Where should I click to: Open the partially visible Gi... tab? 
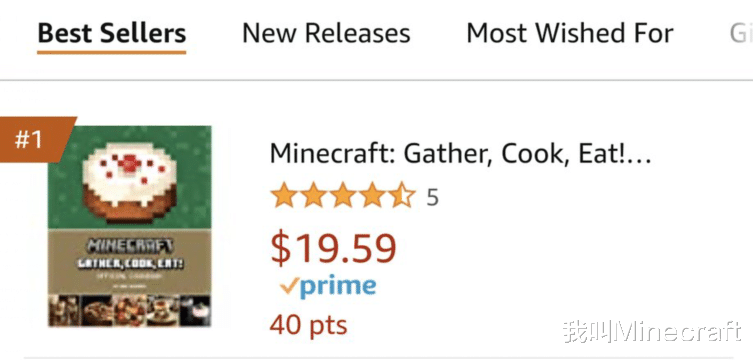741,34
